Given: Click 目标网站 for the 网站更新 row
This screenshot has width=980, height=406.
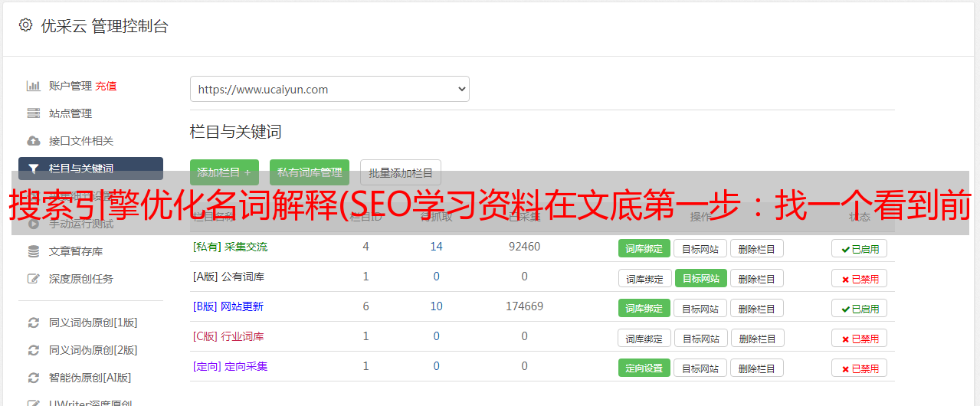Looking at the screenshot, I should click(x=700, y=308).
